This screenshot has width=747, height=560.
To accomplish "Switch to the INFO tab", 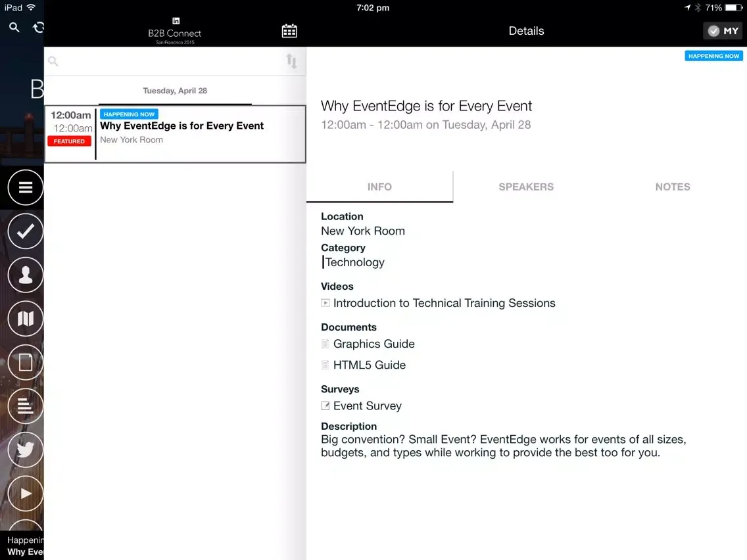I will (379, 187).
